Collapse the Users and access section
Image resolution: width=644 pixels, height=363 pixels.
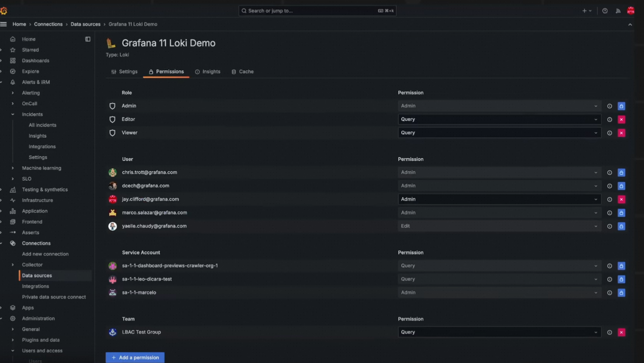13,351
